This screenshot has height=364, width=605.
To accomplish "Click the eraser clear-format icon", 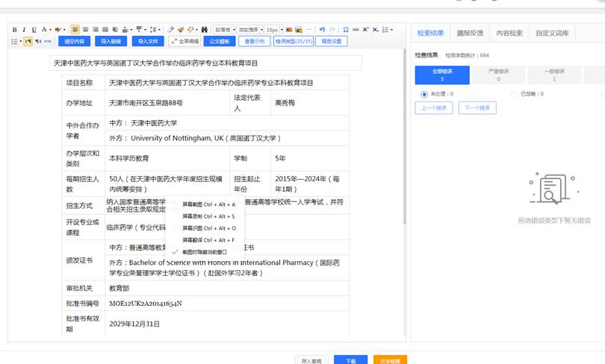I will point(171,29).
